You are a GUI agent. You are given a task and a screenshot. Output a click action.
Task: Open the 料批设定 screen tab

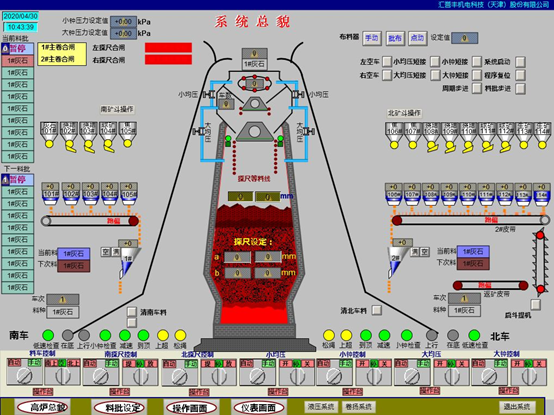click(120, 408)
